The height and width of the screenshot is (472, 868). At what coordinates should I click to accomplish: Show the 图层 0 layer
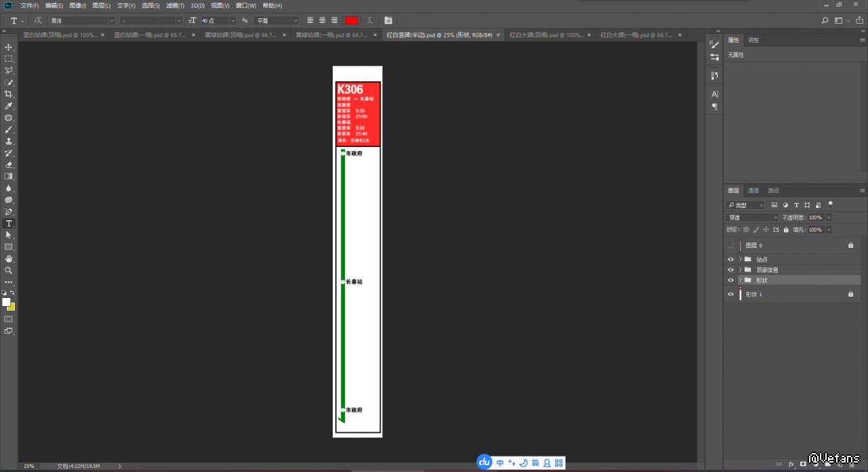pyautogui.click(x=730, y=245)
